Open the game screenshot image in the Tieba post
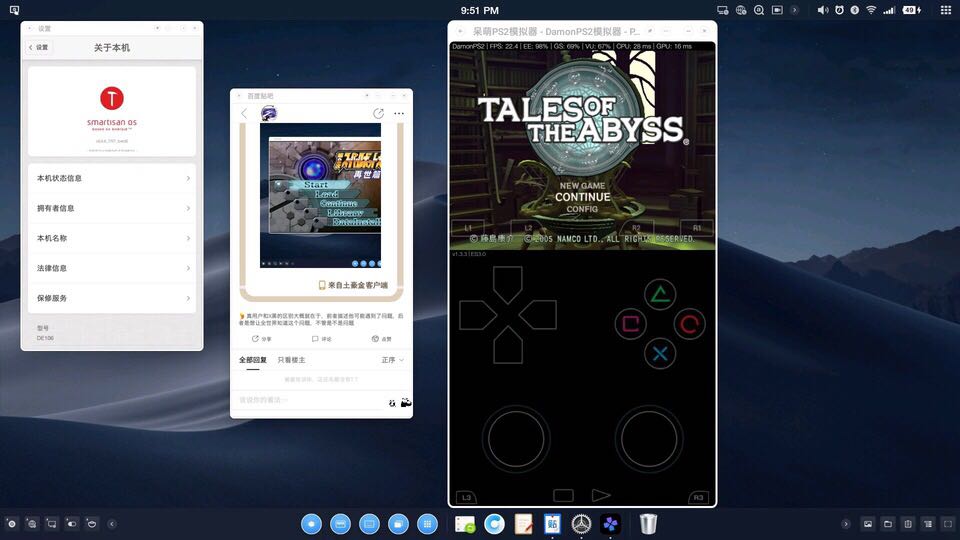 click(320, 195)
